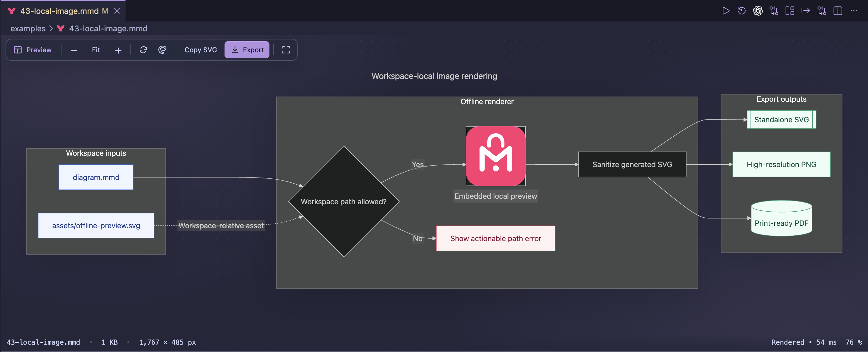
Task: Click the Copy SVG button
Action: pyautogui.click(x=201, y=50)
